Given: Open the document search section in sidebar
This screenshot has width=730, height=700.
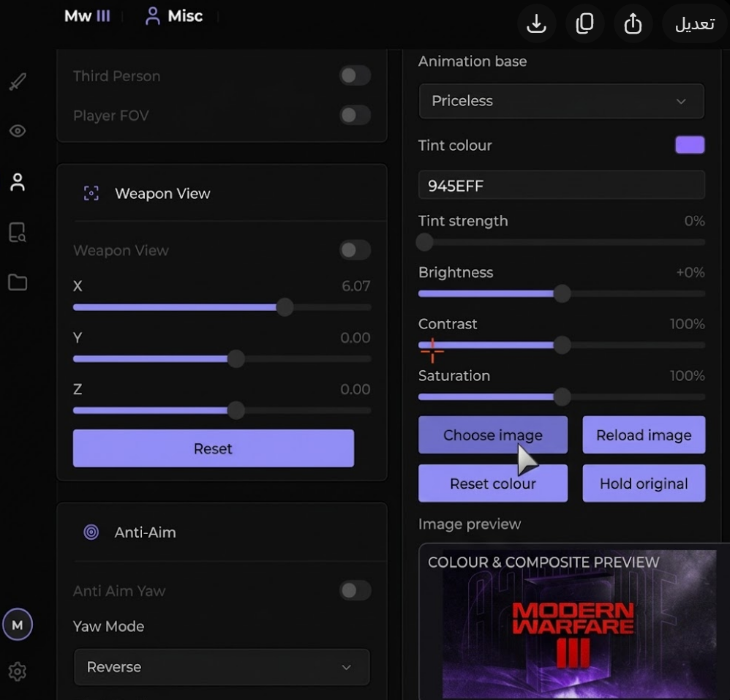Looking at the screenshot, I should click(18, 233).
